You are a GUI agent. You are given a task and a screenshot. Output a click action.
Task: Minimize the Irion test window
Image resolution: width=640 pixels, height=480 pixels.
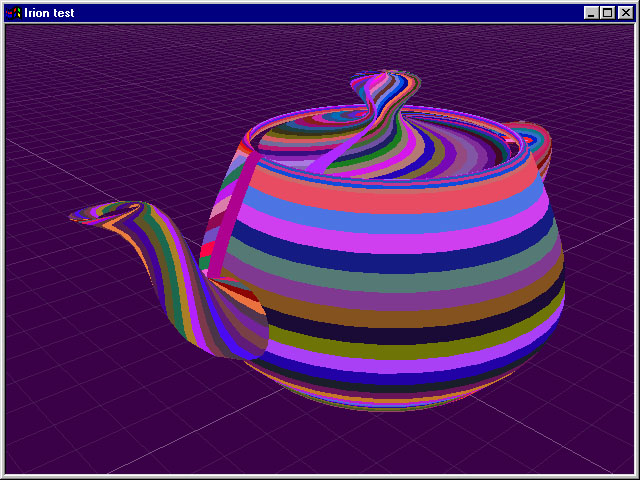click(x=590, y=13)
